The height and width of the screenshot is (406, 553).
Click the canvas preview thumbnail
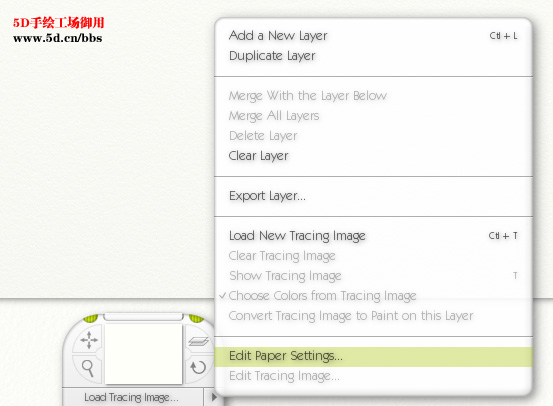[x=144, y=354]
